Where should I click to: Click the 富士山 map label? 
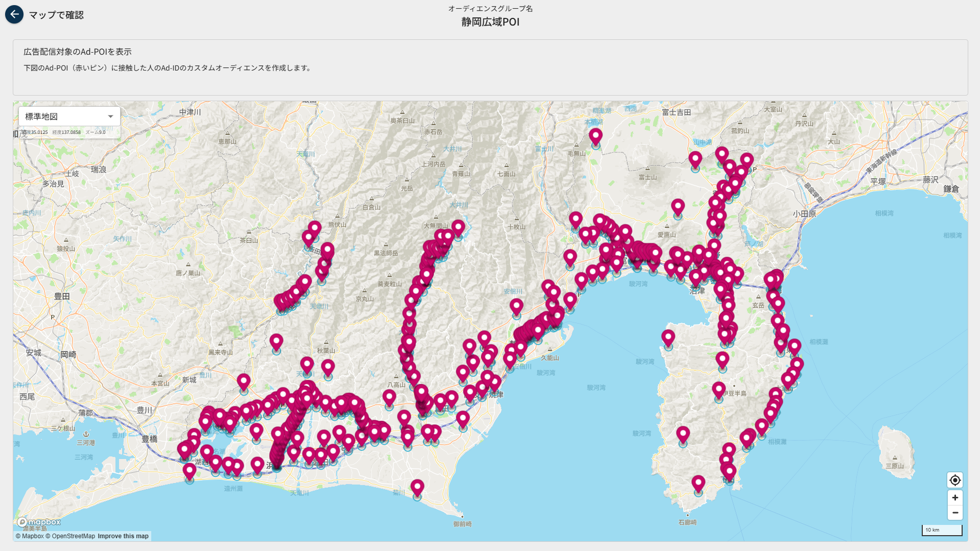[x=647, y=177]
